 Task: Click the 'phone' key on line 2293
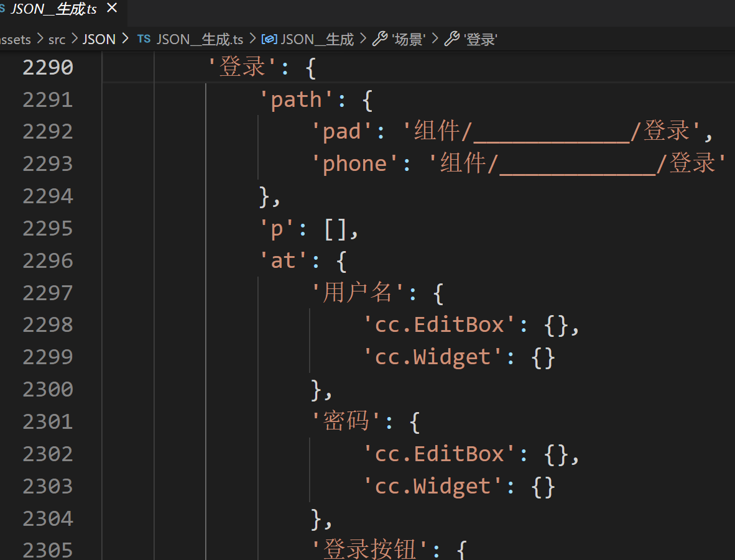click(355, 163)
